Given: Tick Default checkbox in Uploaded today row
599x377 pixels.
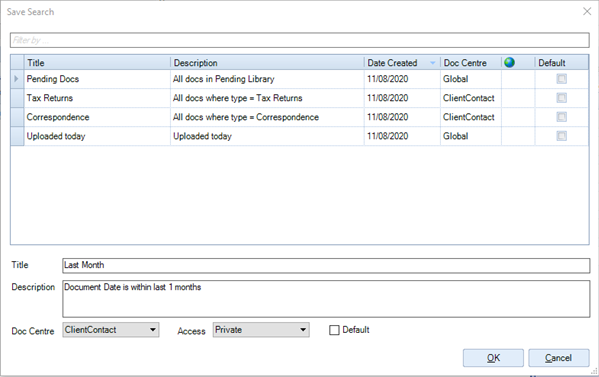Looking at the screenshot, I should click(x=561, y=136).
